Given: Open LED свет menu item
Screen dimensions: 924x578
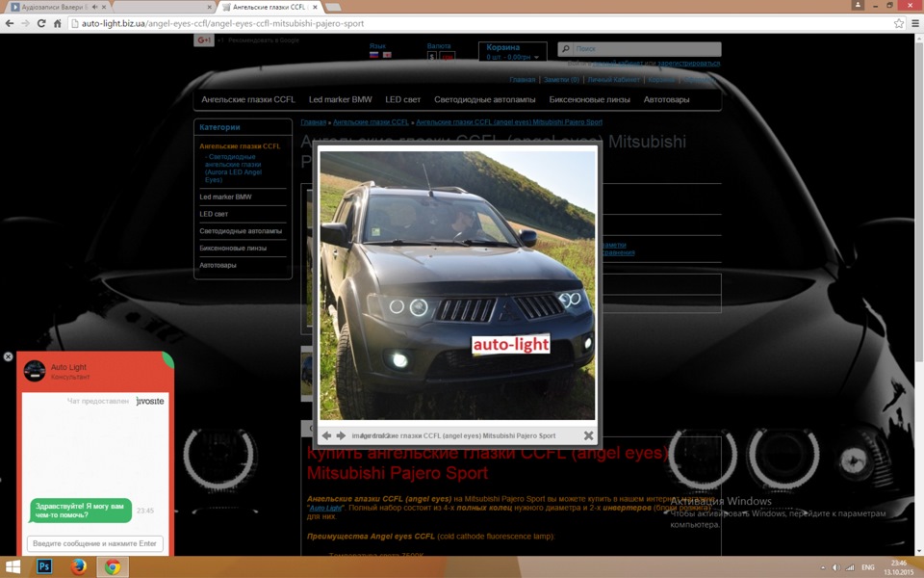Looking at the screenshot, I should point(402,99).
